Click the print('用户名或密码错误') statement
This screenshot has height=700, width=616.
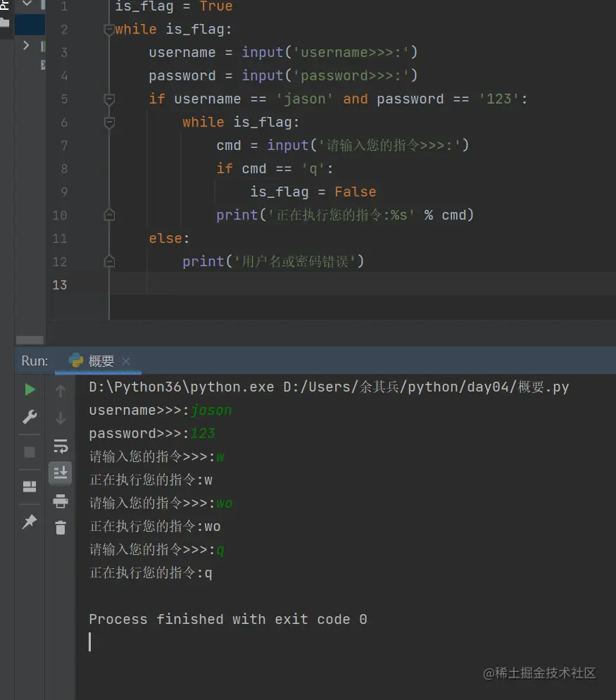click(273, 261)
